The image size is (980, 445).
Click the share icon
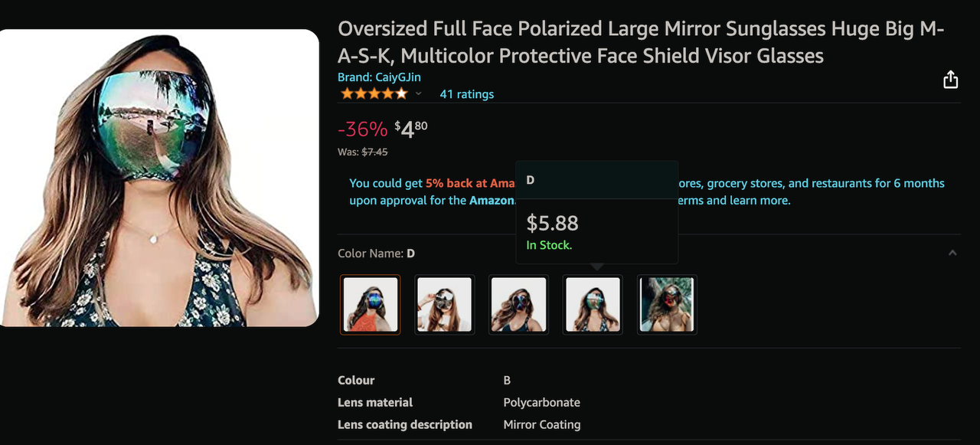tap(950, 80)
